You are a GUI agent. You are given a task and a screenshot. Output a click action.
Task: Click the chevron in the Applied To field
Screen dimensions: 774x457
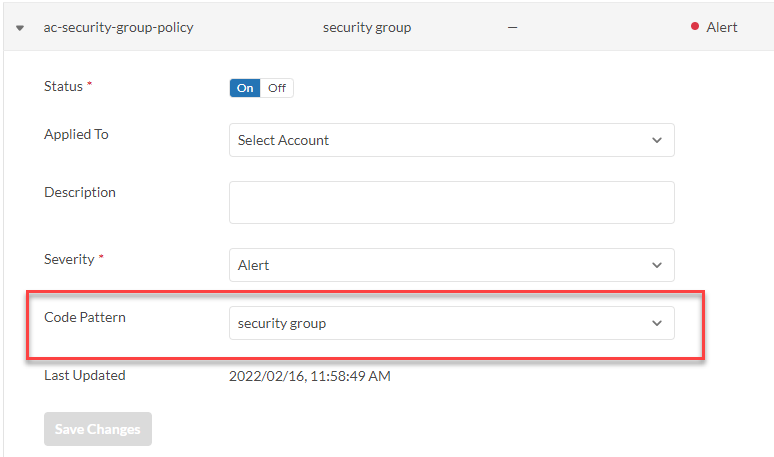click(x=657, y=140)
